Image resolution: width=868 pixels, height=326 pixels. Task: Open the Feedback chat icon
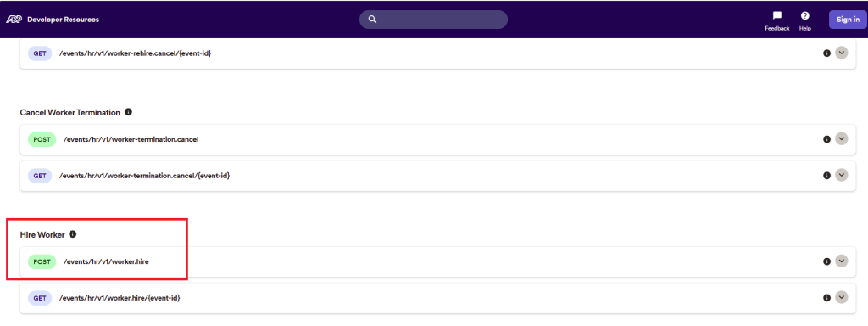click(777, 15)
